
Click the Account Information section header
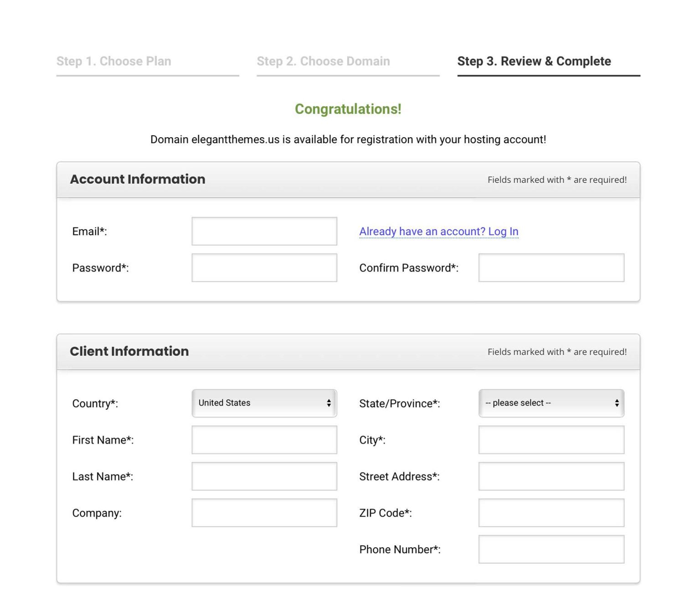137,179
